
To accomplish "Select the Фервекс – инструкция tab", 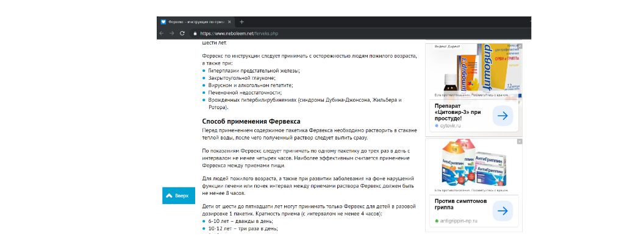I will [x=196, y=22].
